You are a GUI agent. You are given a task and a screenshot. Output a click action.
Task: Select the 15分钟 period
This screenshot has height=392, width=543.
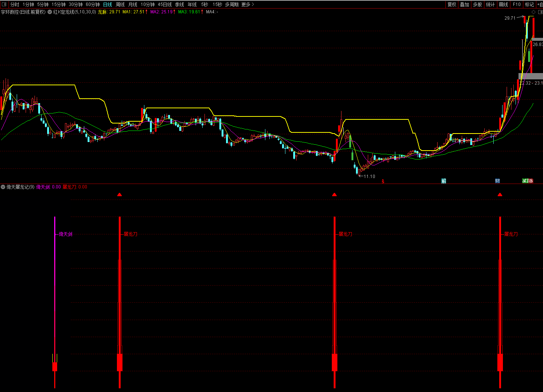pos(59,4)
